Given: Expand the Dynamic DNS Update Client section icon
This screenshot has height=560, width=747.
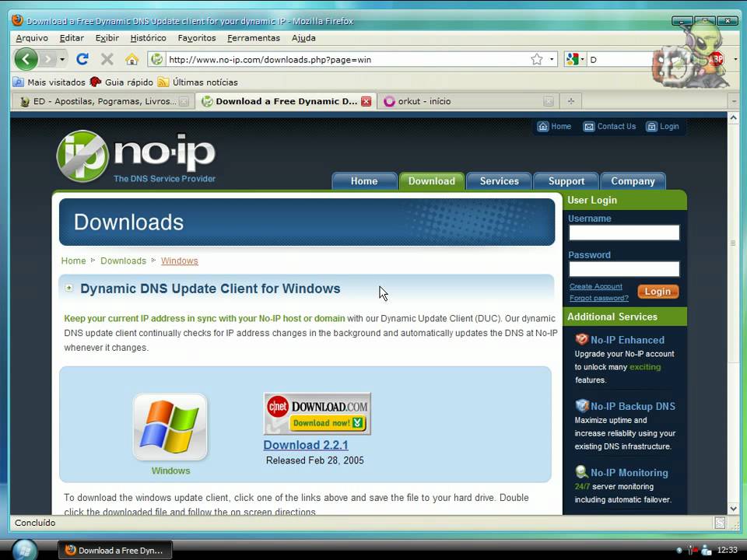Looking at the screenshot, I should [x=69, y=288].
